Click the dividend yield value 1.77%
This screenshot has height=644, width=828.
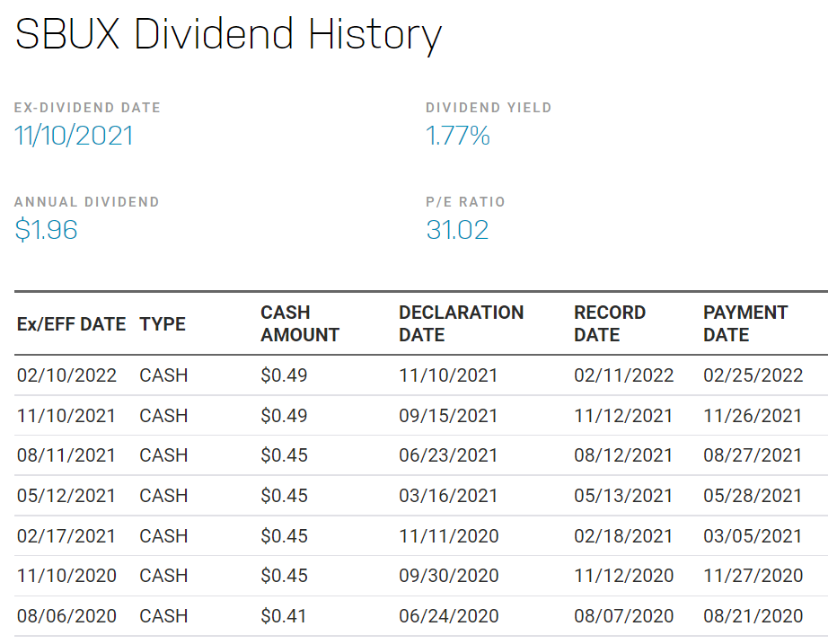[x=458, y=136]
